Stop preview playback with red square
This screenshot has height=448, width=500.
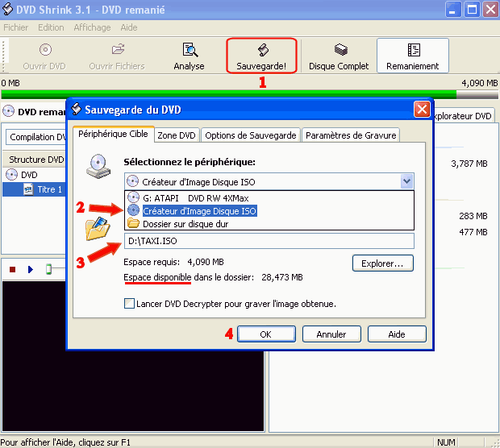[12, 270]
